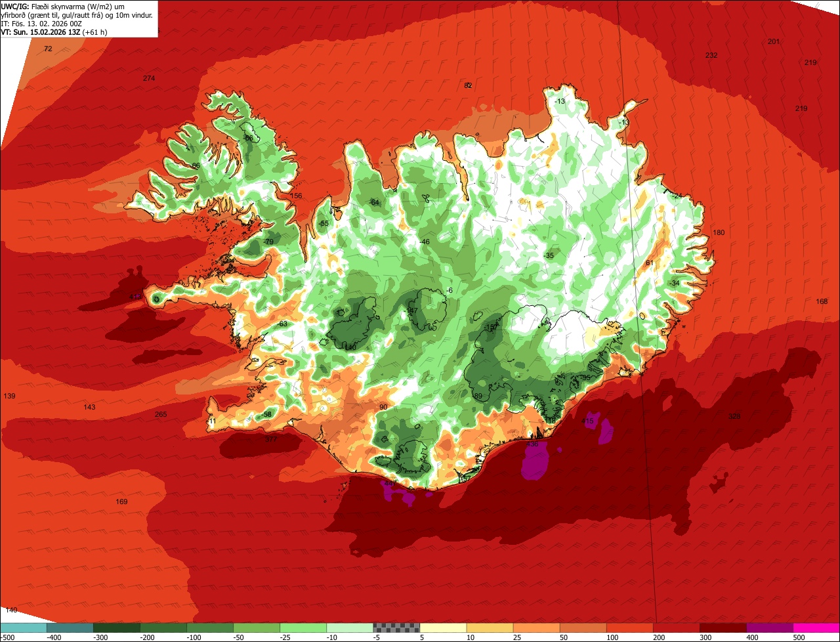Click the map value 201

click(774, 41)
